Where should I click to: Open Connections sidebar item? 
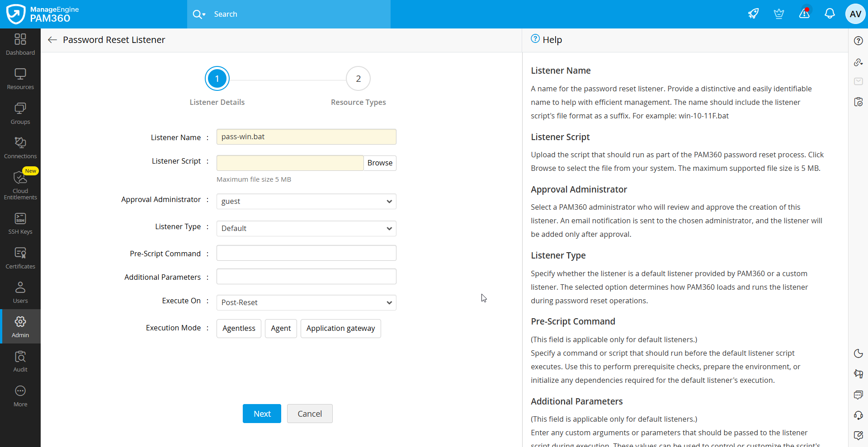point(20,148)
